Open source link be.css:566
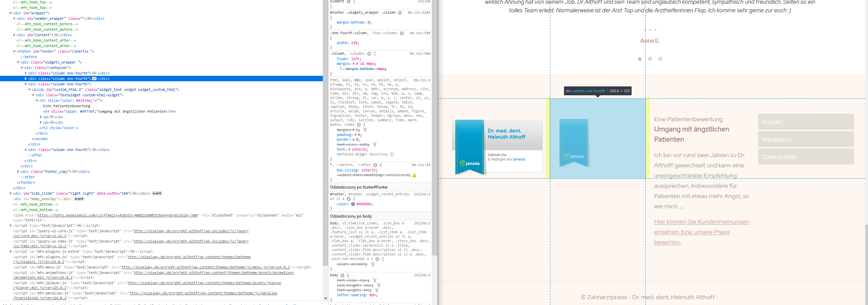 click(420, 54)
